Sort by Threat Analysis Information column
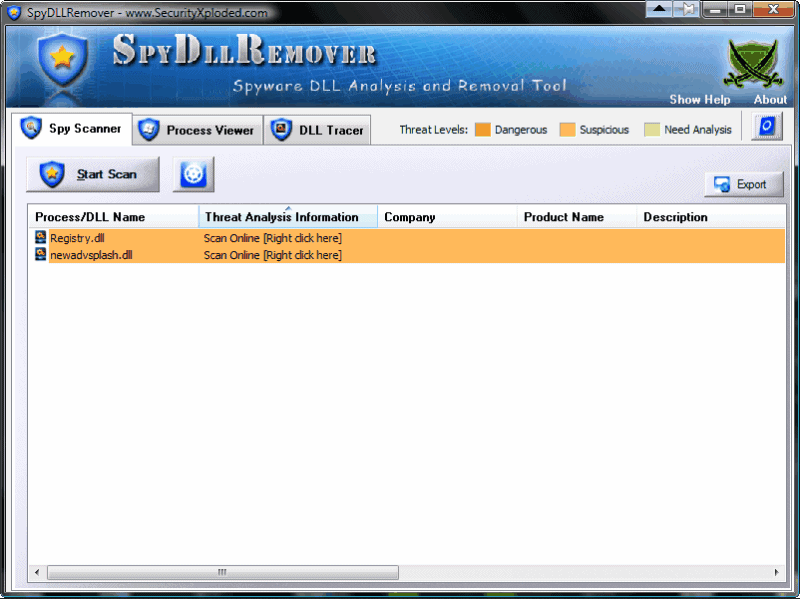The image size is (800, 599). [x=288, y=217]
